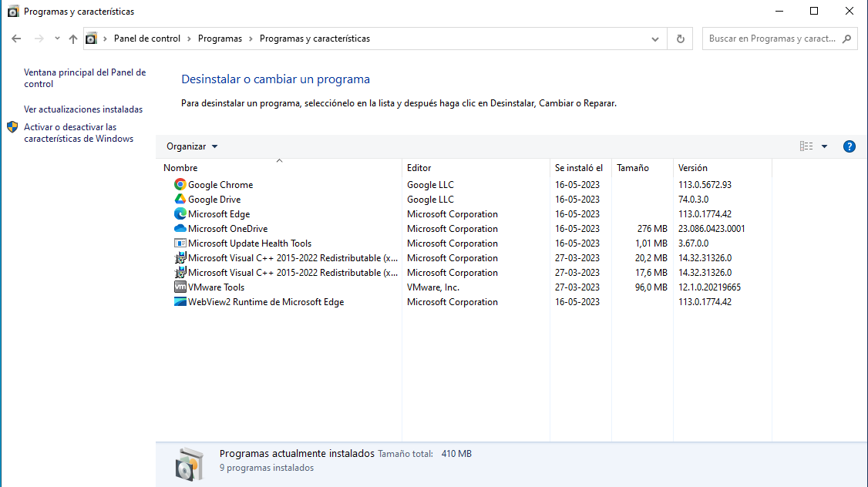Go back with the back arrow
The width and height of the screenshot is (868, 487).
pyautogui.click(x=16, y=39)
